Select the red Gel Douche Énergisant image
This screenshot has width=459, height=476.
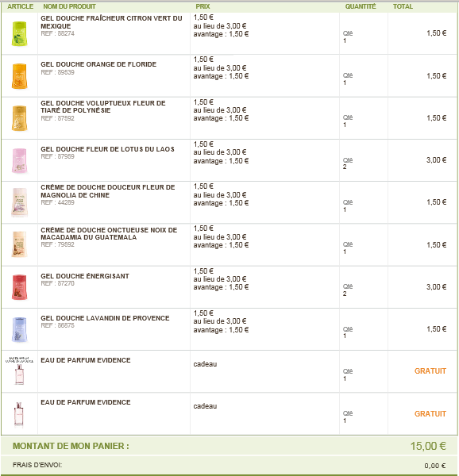pos(19,287)
